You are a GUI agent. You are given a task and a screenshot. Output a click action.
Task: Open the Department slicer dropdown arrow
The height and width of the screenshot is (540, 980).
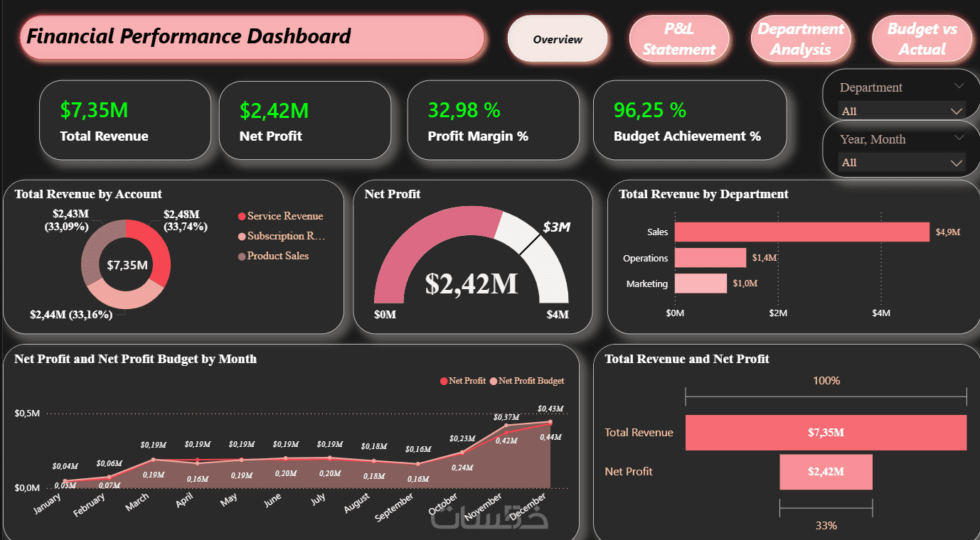957,112
